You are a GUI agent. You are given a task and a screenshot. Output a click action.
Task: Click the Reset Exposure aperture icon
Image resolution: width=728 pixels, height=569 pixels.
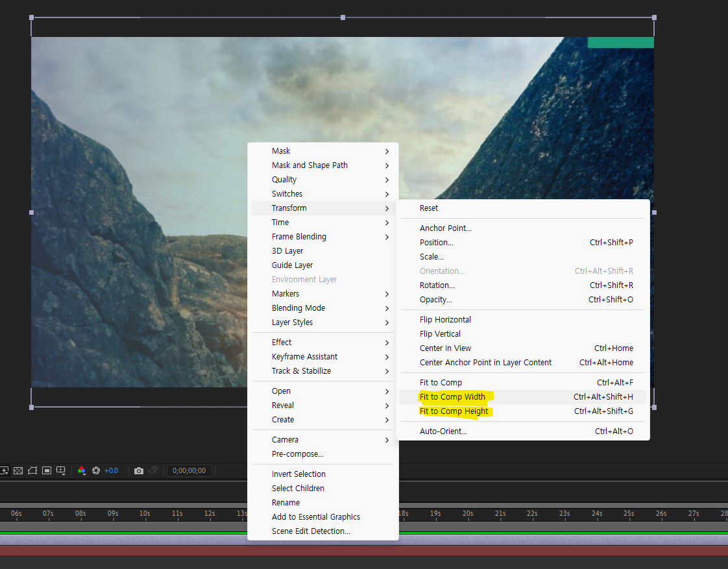click(96, 470)
